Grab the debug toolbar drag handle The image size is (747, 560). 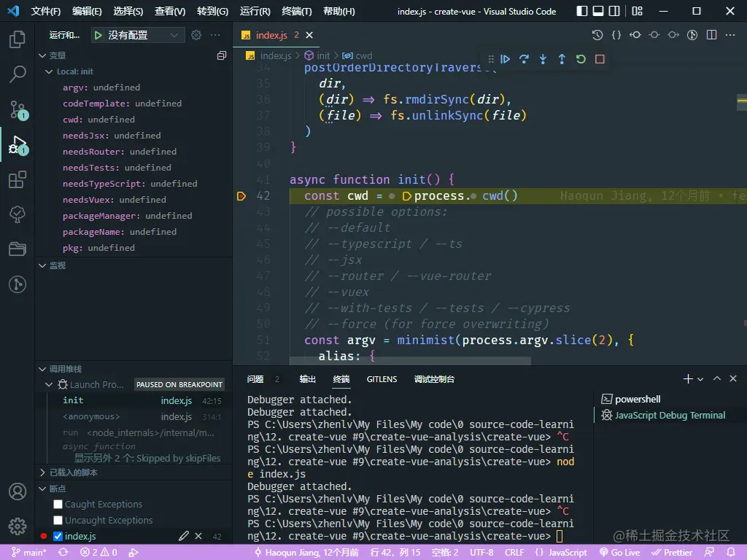(491, 59)
